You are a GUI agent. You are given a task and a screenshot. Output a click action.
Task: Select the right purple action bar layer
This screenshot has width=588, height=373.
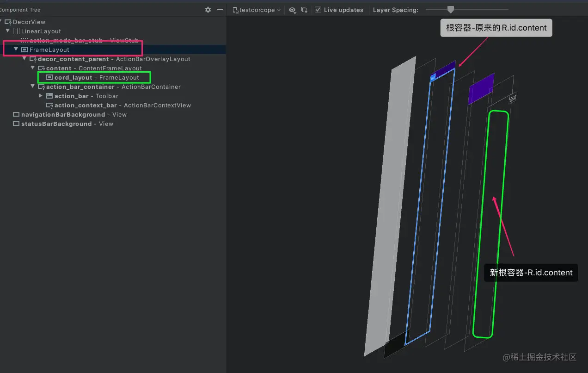(481, 89)
